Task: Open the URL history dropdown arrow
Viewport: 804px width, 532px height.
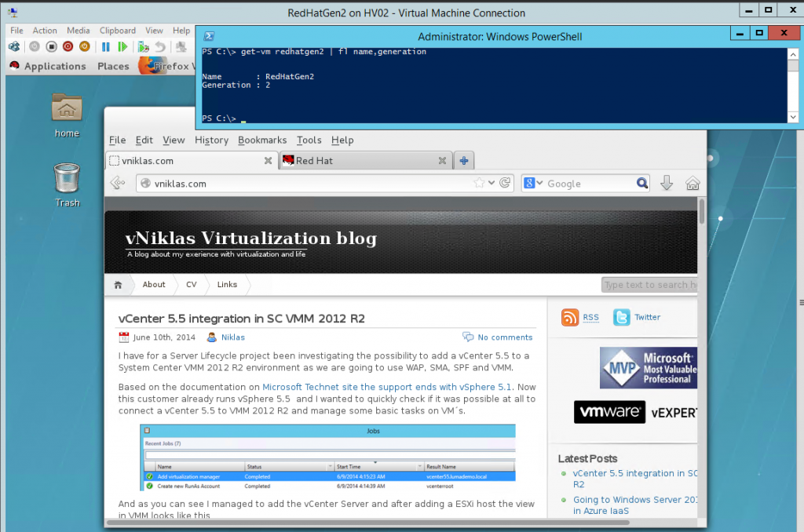Action: (492, 183)
